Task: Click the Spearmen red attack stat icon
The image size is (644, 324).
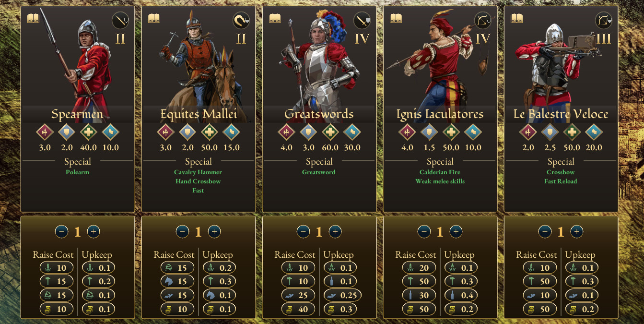Action: coord(45,132)
